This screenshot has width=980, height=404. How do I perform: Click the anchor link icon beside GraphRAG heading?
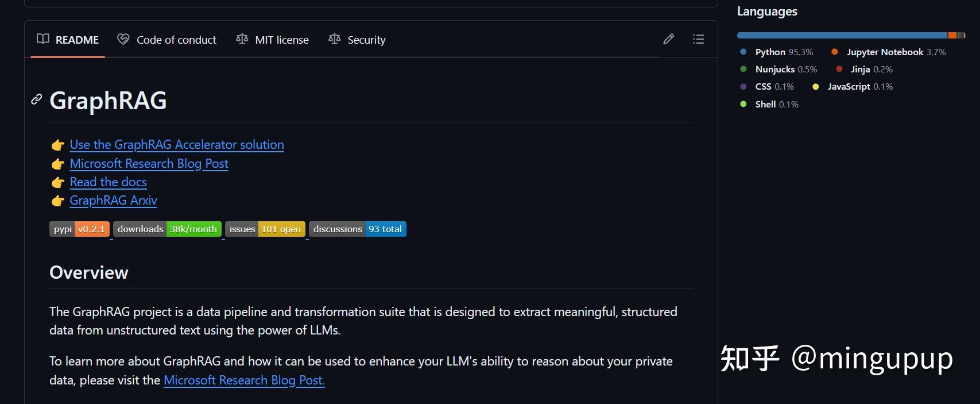[36, 100]
